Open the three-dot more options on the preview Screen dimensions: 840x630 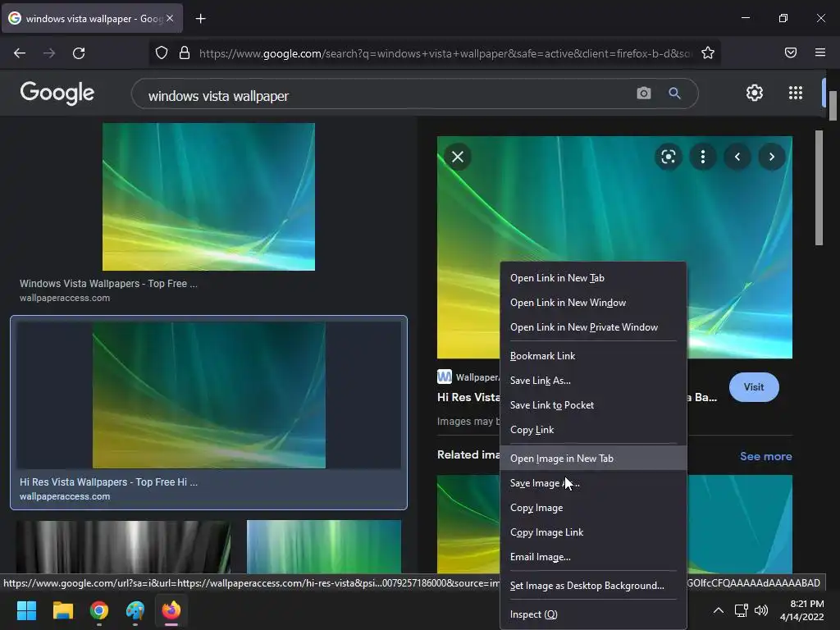(x=703, y=157)
